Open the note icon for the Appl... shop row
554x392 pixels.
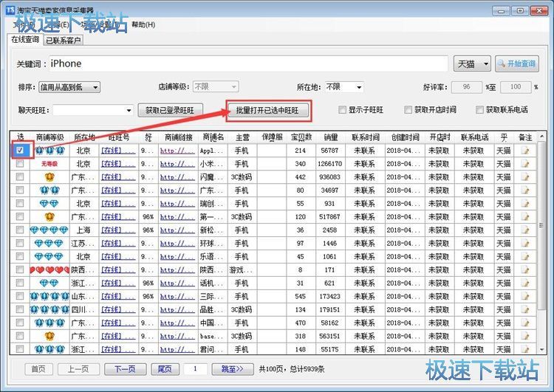click(525, 151)
